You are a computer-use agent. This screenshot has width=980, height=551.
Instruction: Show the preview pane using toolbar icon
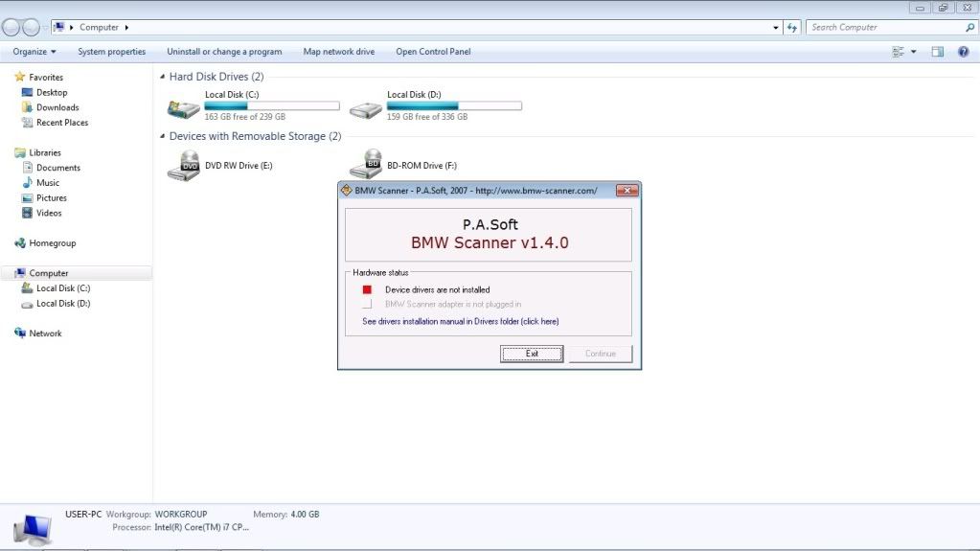(938, 52)
